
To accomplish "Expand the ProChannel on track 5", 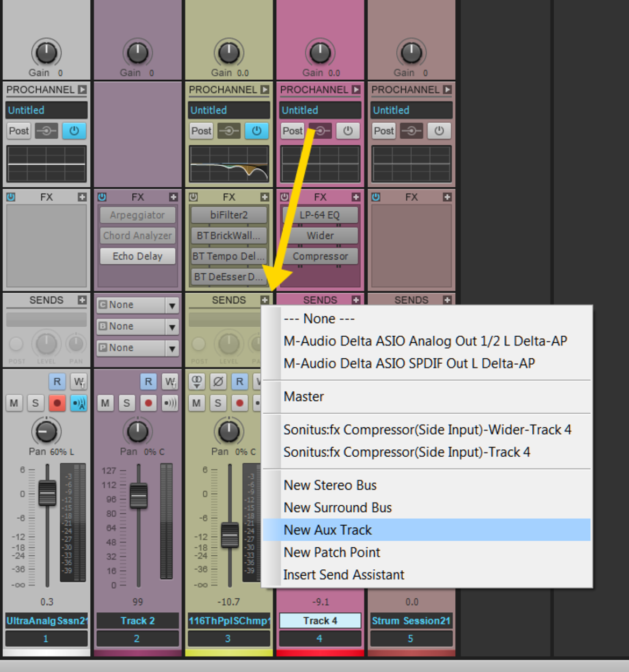I will 447,90.
